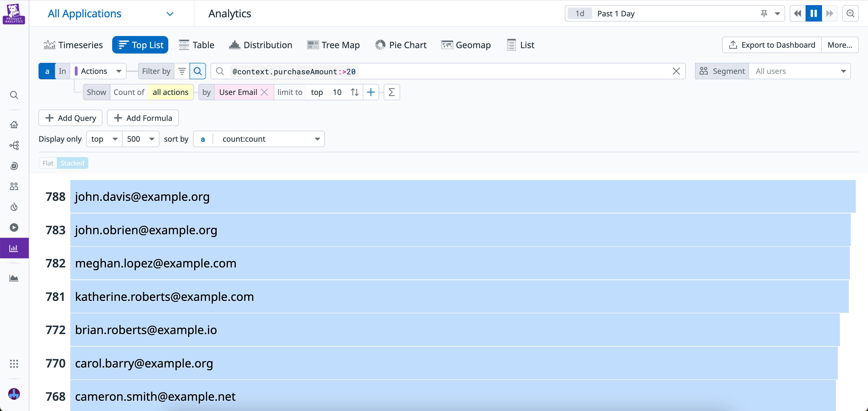The height and width of the screenshot is (411, 868).
Task: Click the sigma rollup icon
Action: point(391,92)
